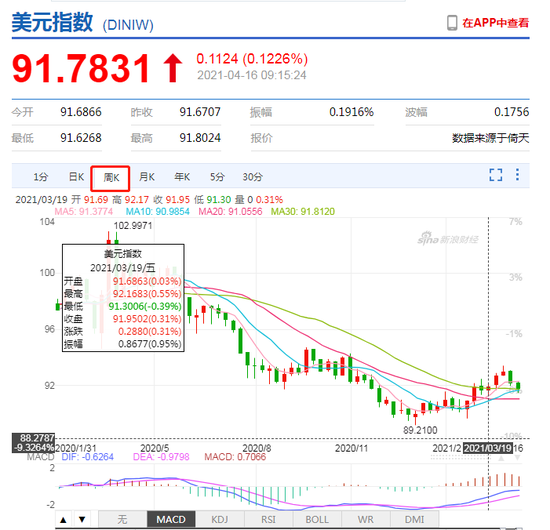Viewport: 550px width, 530px height.
Task: Click the MA30: 91.8120 legend label
Action: point(303,212)
